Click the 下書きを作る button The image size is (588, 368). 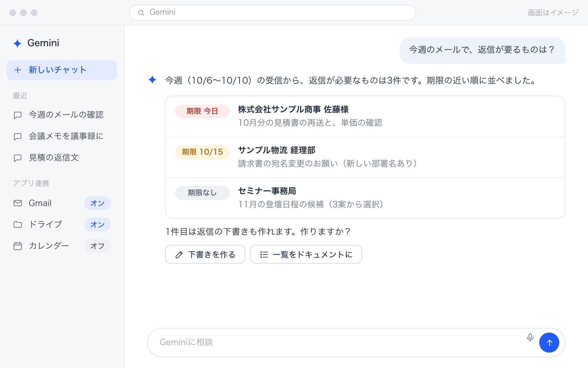point(205,254)
